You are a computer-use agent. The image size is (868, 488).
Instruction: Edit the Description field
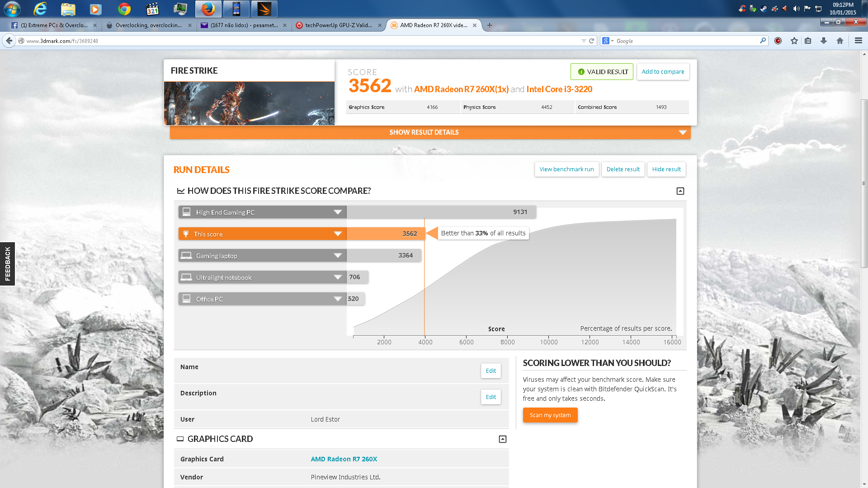[x=491, y=397]
